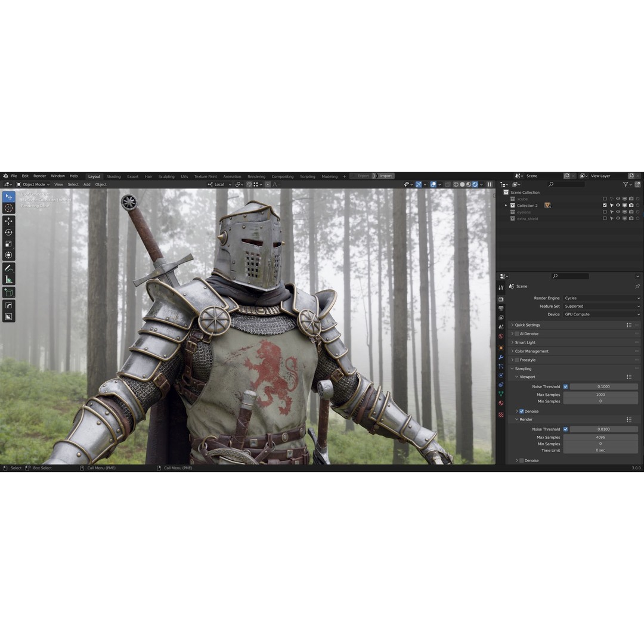This screenshot has height=644, width=644.
Task: Select the Add Cube tool
Action: (8, 293)
